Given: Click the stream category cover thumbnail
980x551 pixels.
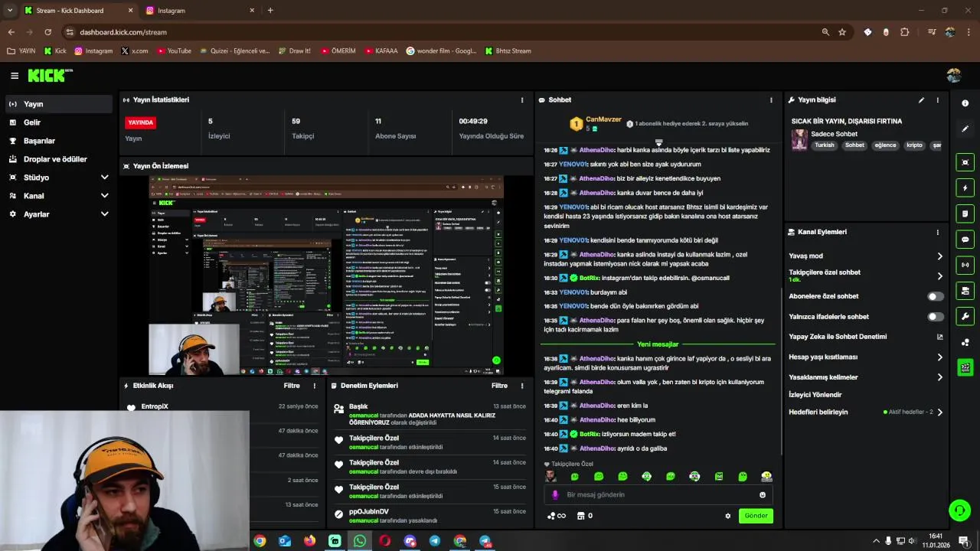Looking at the screenshot, I should [799, 140].
